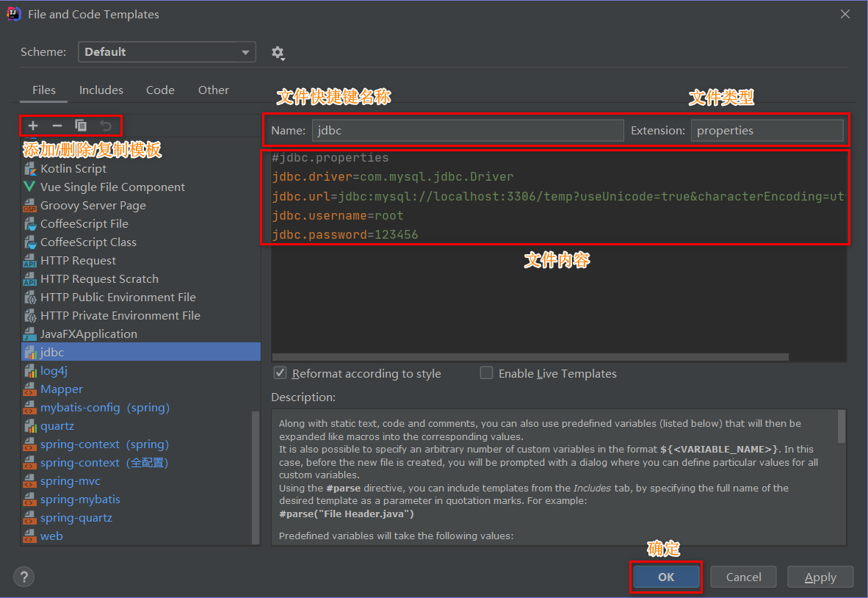Select the jdbc template in list
Screen dimensions: 868x598
pyautogui.click(x=140, y=352)
